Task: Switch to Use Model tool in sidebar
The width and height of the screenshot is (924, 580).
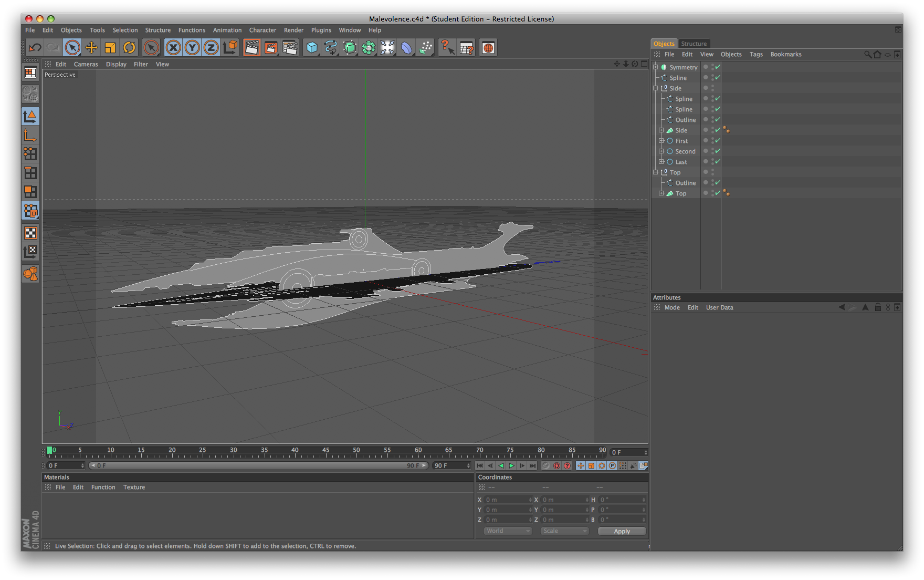Action: [30, 116]
